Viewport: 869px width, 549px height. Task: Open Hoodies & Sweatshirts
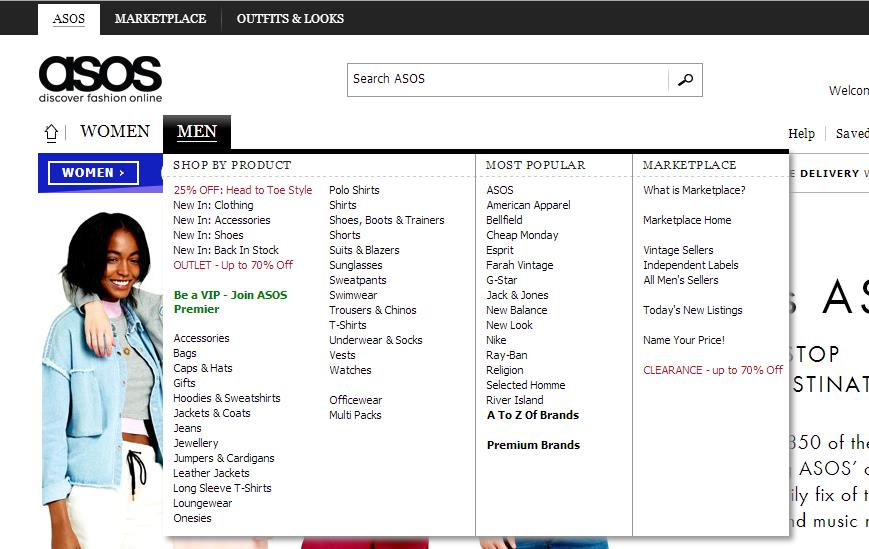point(227,398)
